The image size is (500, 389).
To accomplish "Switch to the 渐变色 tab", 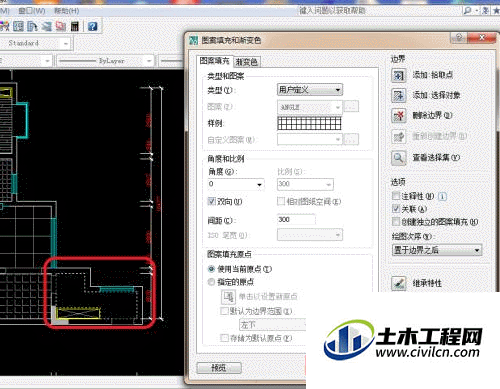I will [246, 62].
